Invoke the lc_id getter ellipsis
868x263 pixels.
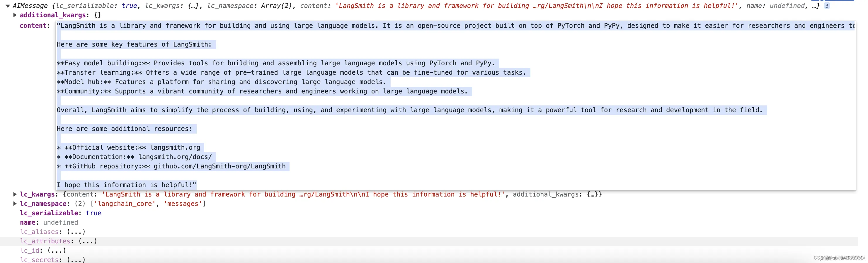coord(57,250)
